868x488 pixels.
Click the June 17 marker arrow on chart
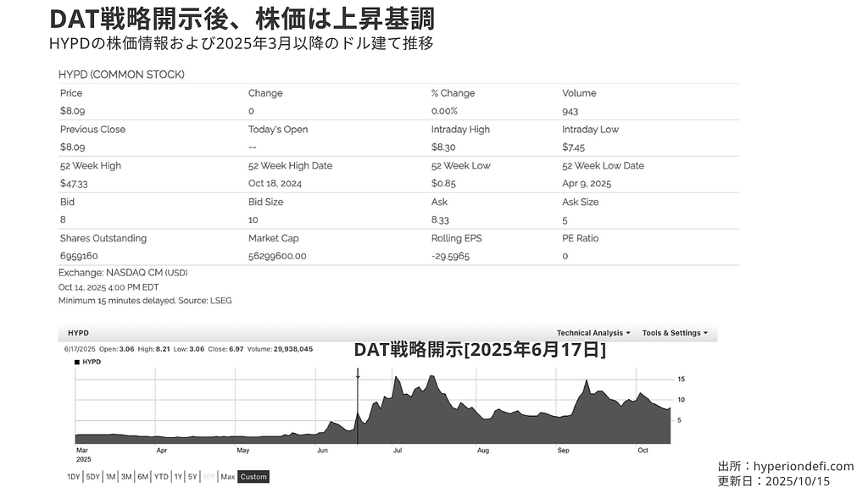pyautogui.click(x=358, y=373)
